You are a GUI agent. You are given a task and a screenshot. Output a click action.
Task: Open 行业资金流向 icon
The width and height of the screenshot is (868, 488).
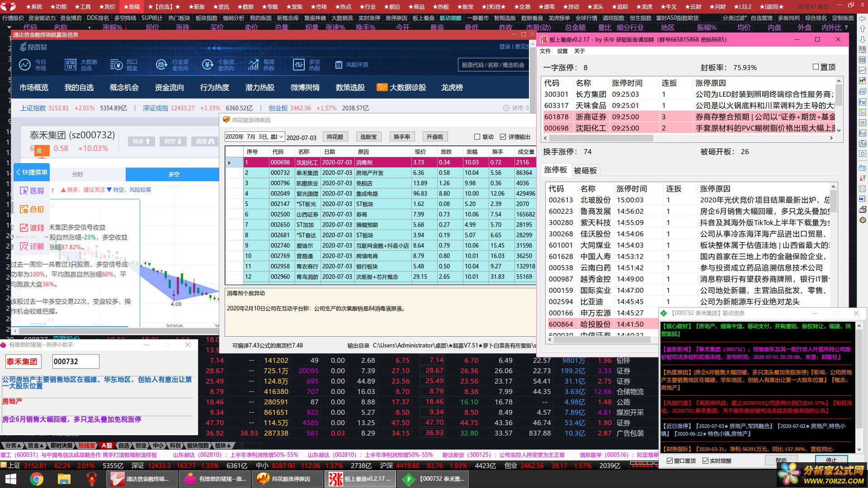[161, 65]
